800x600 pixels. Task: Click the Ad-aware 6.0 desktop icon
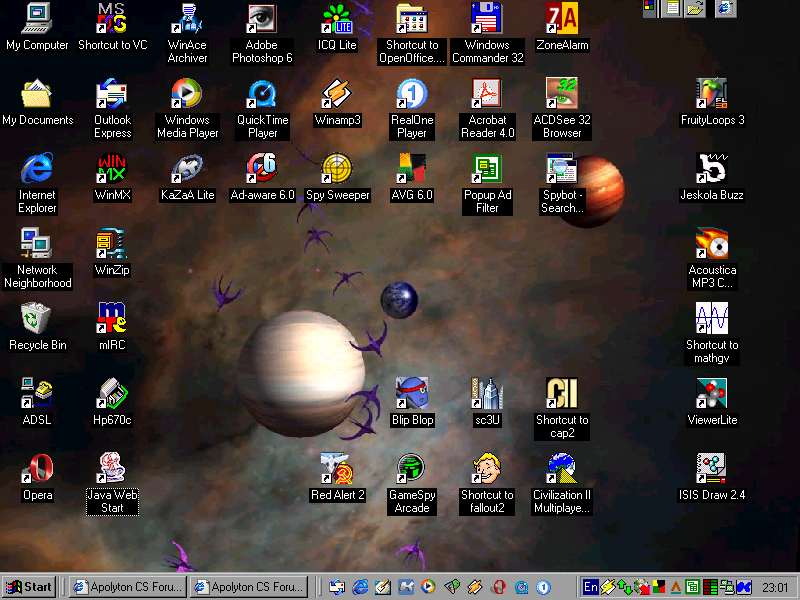click(x=262, y=169)
